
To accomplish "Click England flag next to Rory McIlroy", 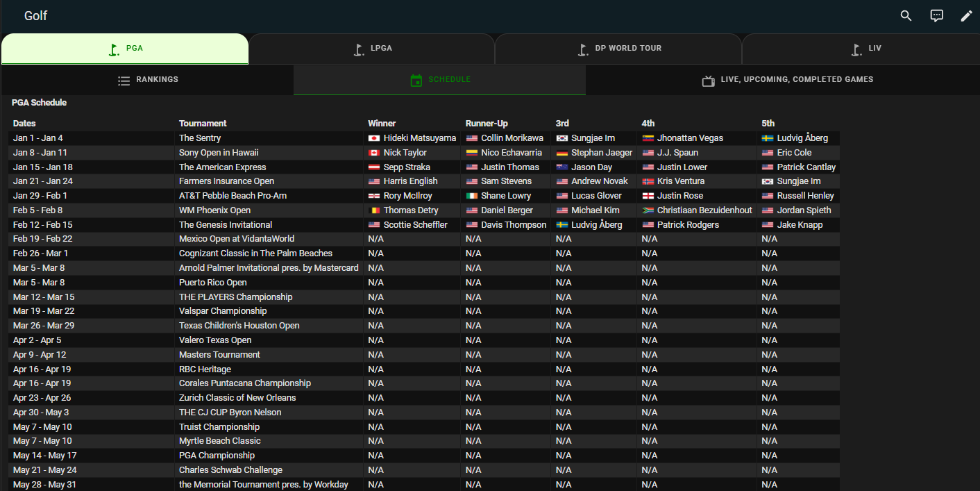I will coord(373,196).
